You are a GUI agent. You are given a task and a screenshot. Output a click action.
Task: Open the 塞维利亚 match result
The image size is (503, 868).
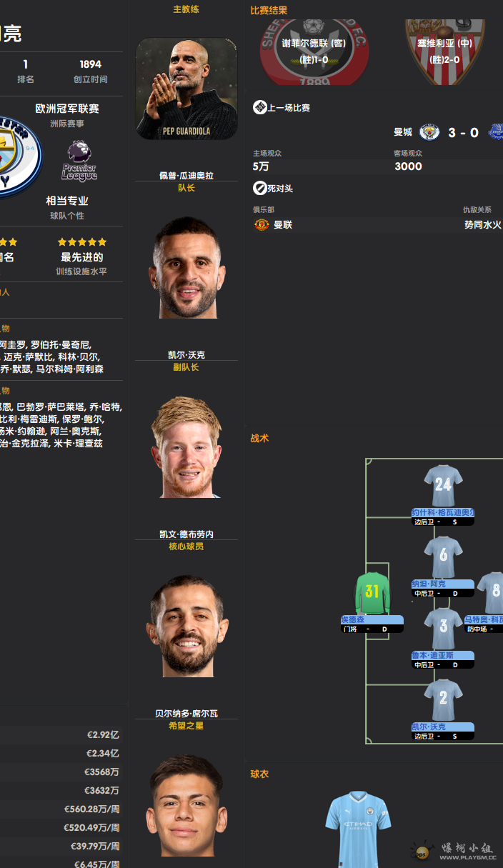(445, 52)
